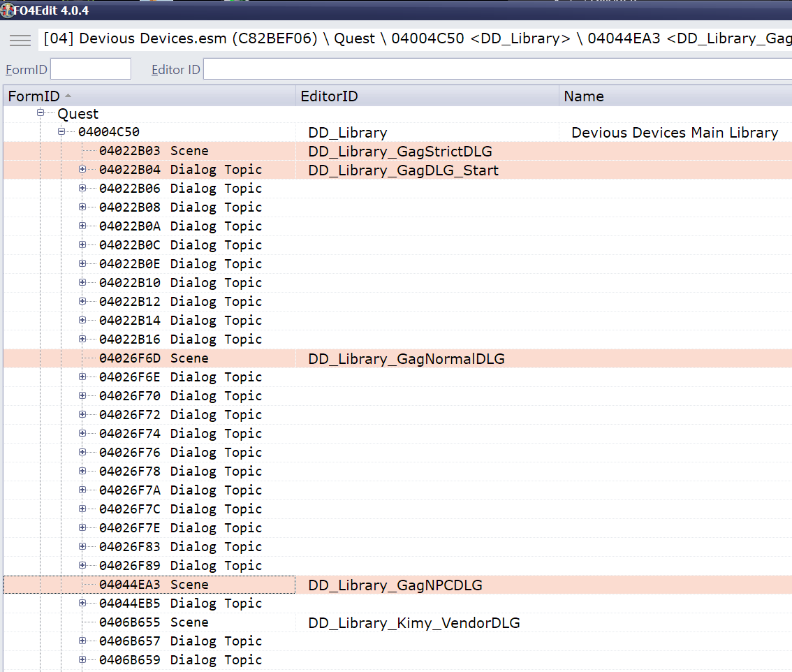Collapse the Quest tree node

[41, 112]
